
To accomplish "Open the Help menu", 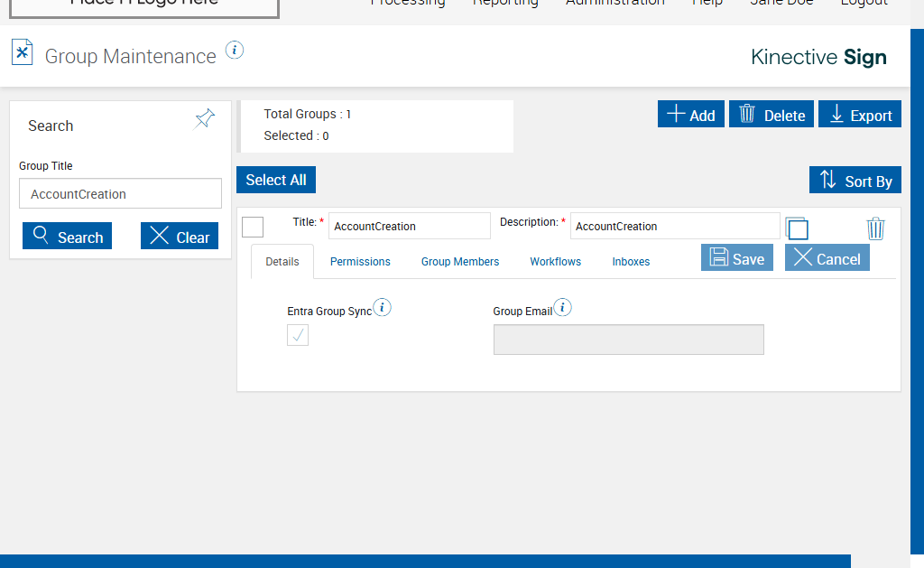I will pyautogui.click(x=707, y=3).
